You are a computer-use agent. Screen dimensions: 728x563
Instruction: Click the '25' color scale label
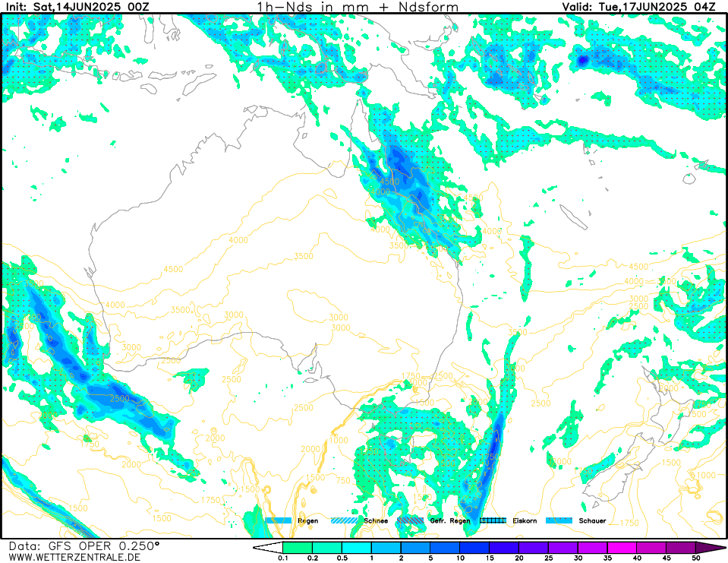click(x=548, y=558)
